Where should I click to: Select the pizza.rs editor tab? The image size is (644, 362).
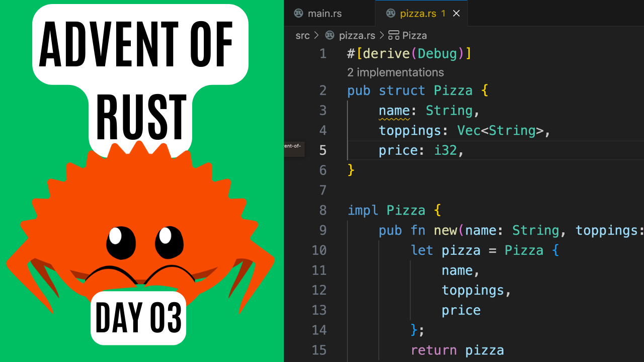point(422,14)
